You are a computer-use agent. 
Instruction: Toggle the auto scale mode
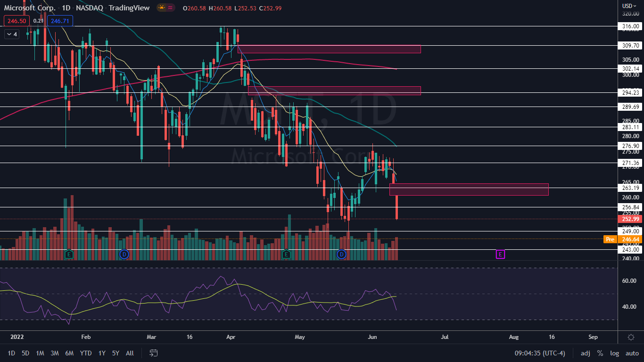[x=632, y=353]
